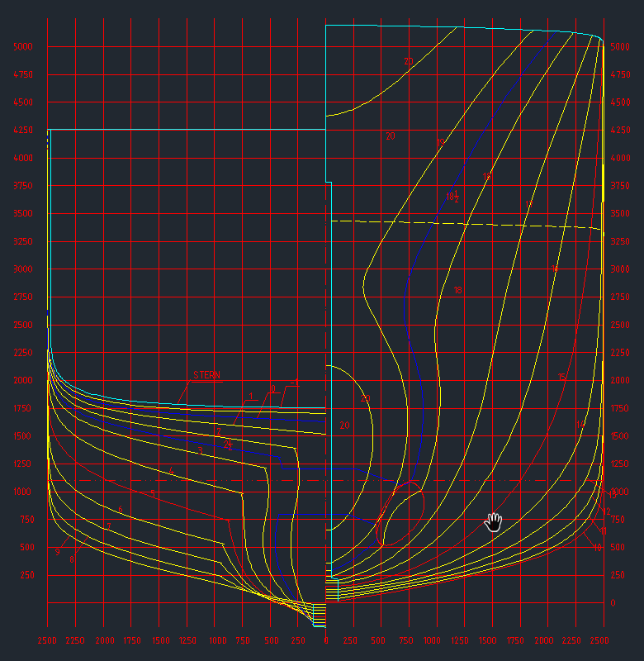Screen dimensions: 644x661
Task: Click the STERN label text
Action: coord(206,375)
